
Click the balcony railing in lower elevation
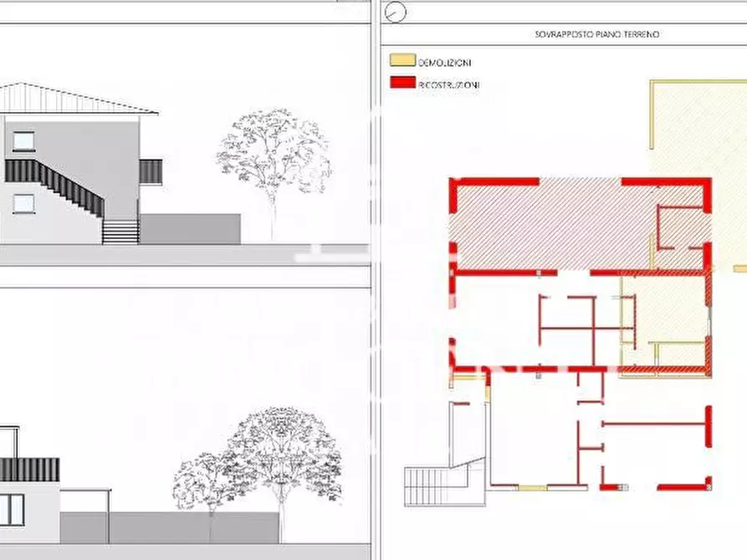[29, 469]
